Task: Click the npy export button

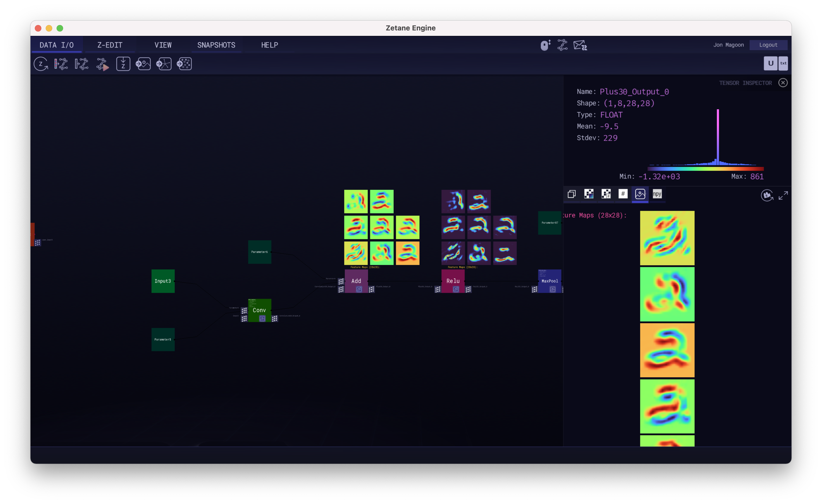Action: point(657,194)
